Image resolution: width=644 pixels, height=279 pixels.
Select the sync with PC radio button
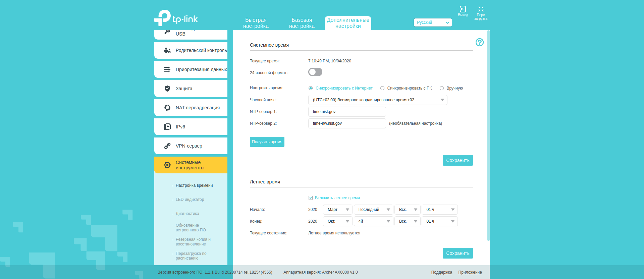[382, 88]
